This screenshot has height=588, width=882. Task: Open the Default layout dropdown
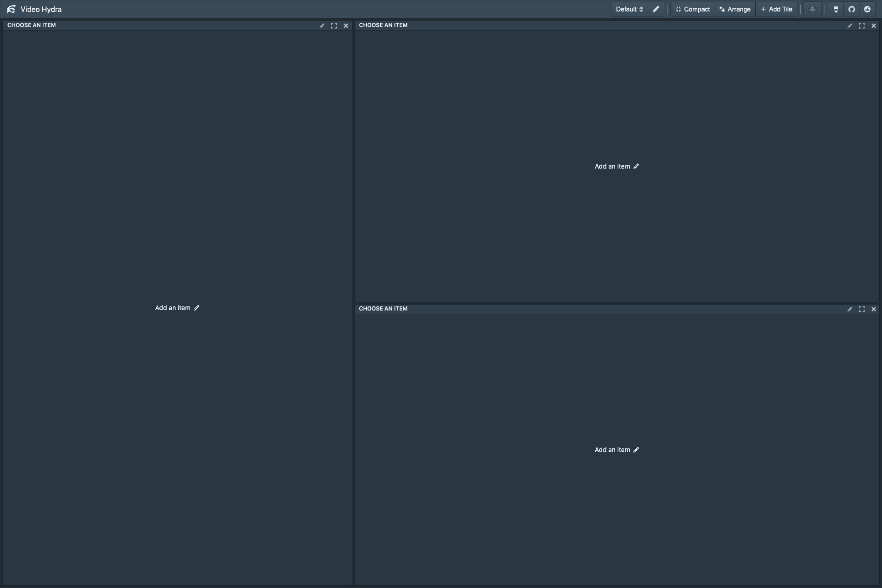coord(629,9)
